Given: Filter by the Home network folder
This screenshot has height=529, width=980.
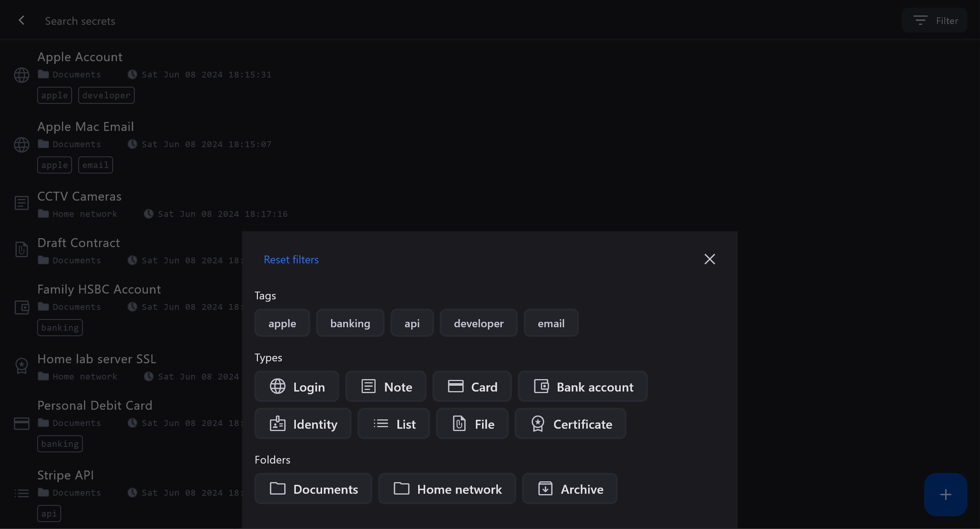Looking at the screenshot, I should [447, 489].
